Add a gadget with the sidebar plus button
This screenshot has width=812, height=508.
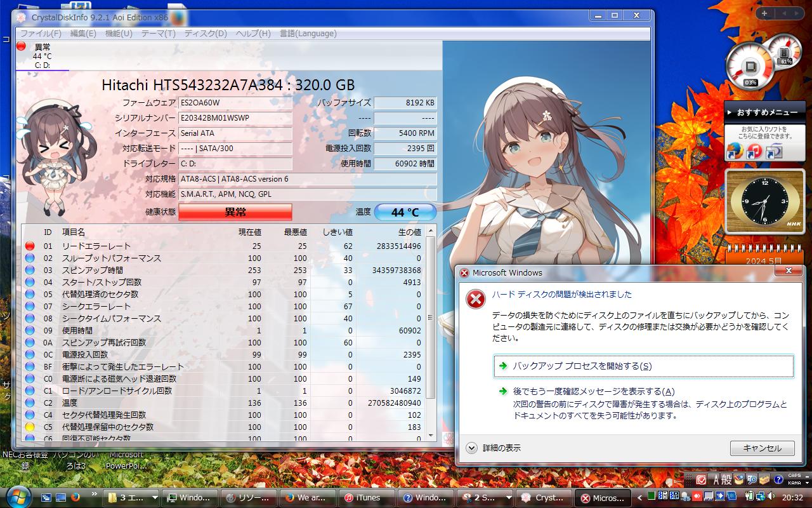point(764,13)
